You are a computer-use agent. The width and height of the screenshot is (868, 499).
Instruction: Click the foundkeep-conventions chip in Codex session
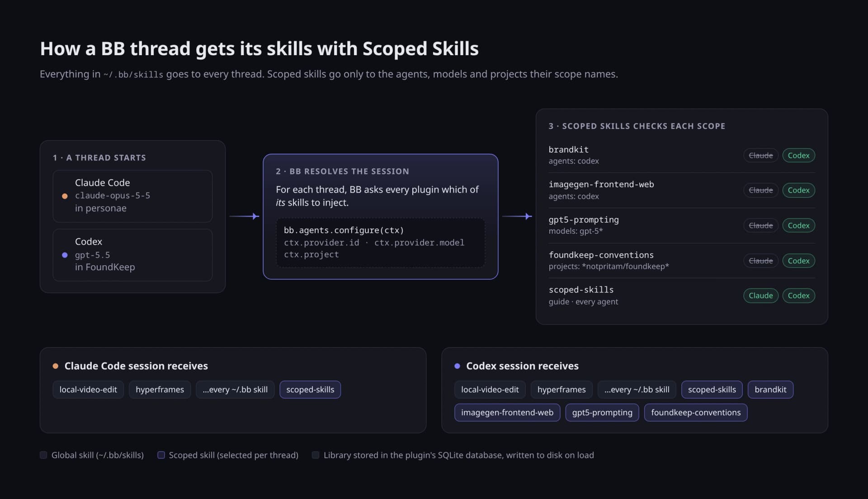coord(696,413)
